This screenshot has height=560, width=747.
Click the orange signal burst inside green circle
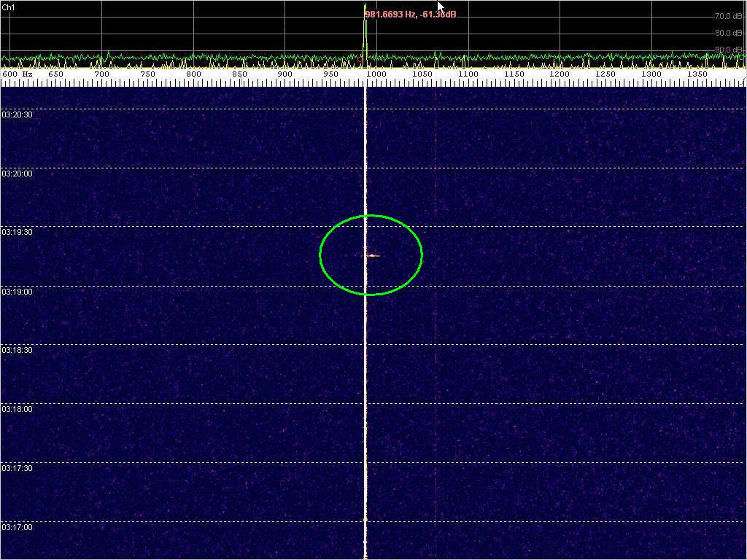(373, 255)
